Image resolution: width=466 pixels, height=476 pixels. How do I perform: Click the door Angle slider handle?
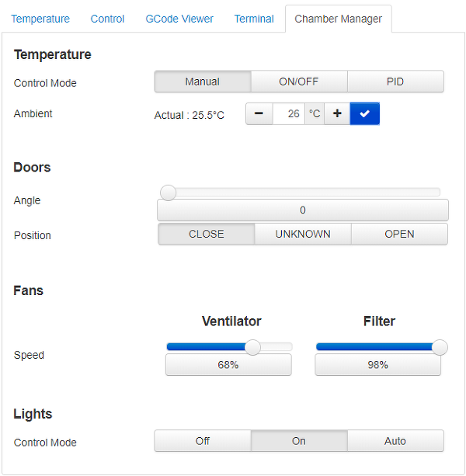point(168,193)
